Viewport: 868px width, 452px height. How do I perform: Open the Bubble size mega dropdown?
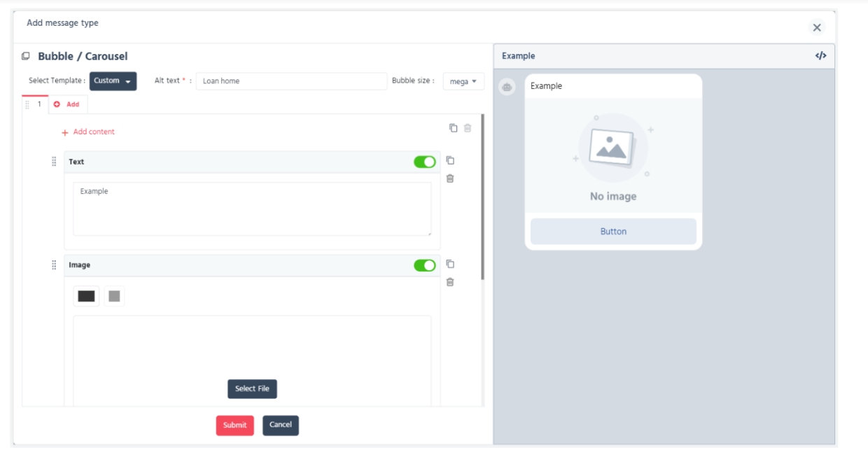coord(463,82)
